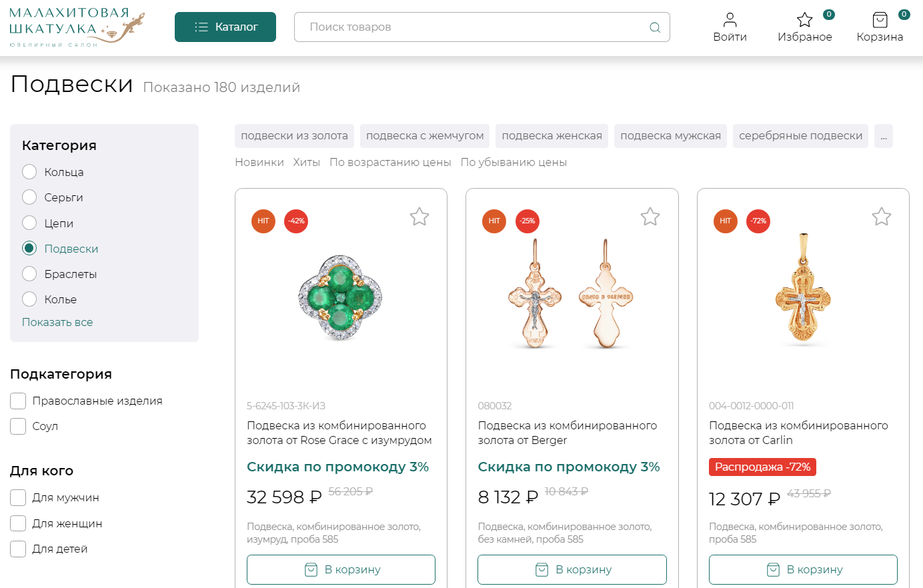Expand categories with Показать все
923x588 pixels.
click(x=57, y=322)
